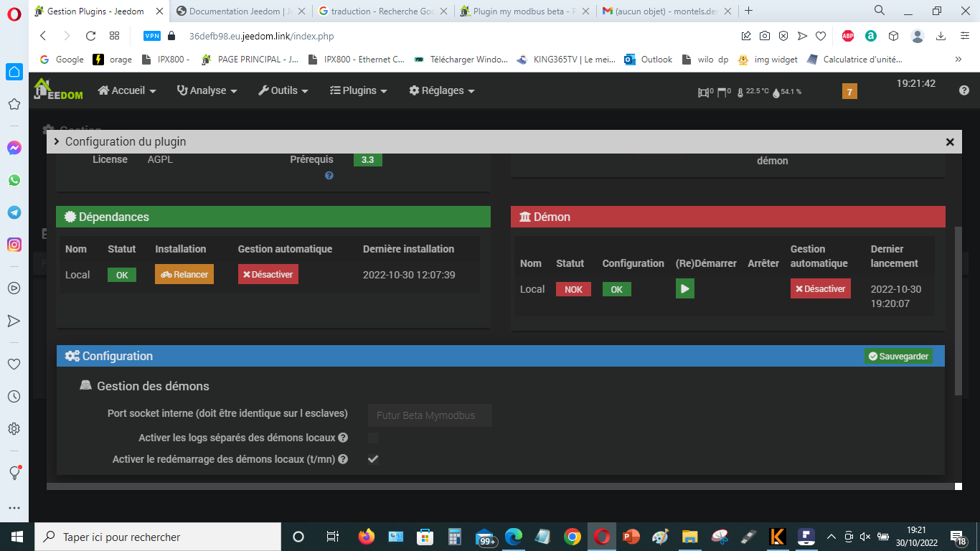The image size is (980, 551).
Task: Toggle local daemon restart checkbox
Action: click(373, 459)
